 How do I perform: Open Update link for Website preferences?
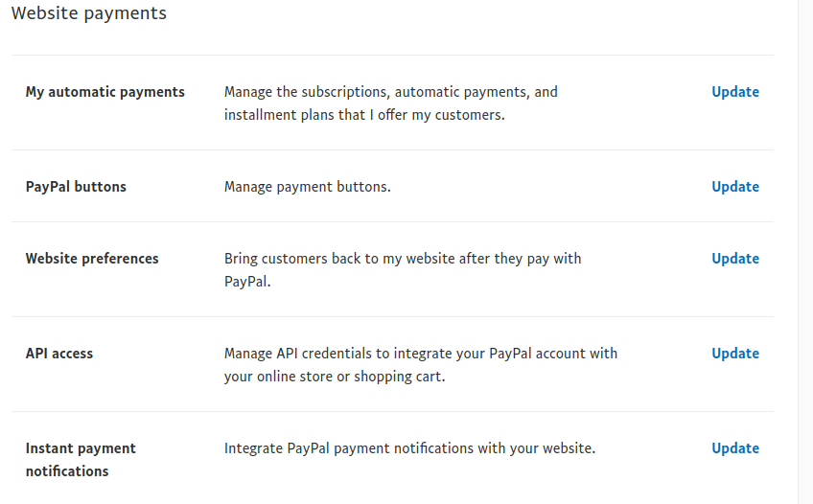(734, 259)
